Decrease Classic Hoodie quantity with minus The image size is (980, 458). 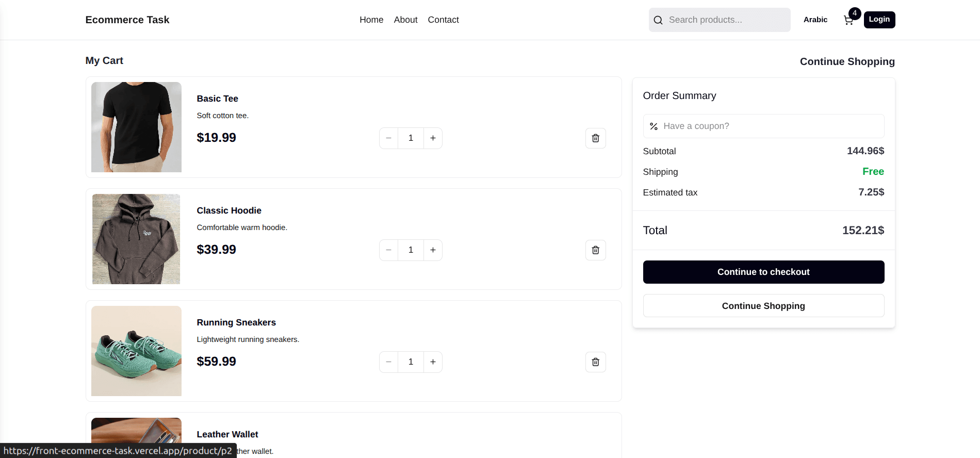389,250
